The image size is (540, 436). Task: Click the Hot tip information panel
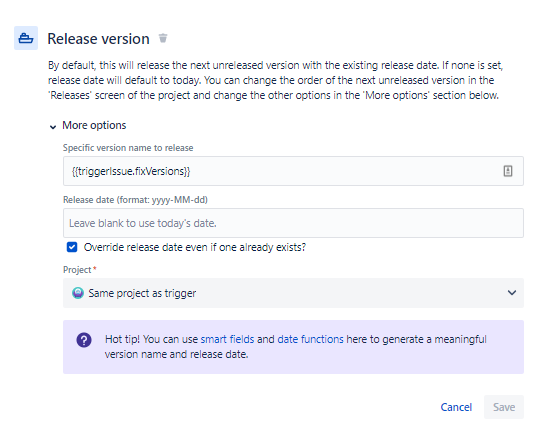(293, 347)
